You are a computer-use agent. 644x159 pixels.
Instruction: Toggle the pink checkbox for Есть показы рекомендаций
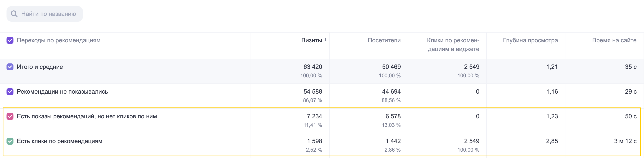pyautogui.click(x=10, y=116)
